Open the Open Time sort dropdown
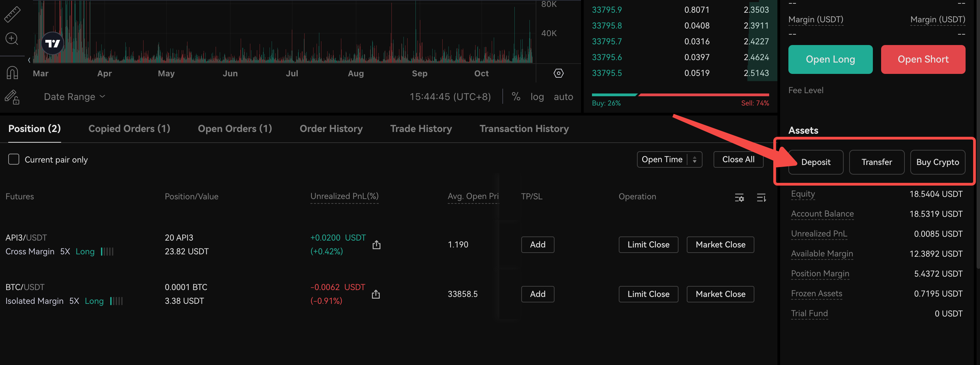This screenshot has height=365, width=980. click(x=669, y=159)
